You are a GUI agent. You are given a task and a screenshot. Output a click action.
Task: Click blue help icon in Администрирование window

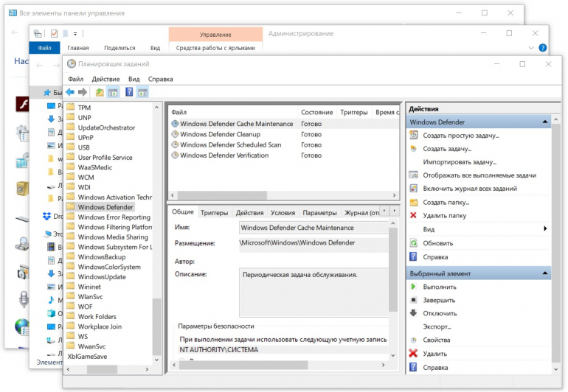click(x=543, y=48)
